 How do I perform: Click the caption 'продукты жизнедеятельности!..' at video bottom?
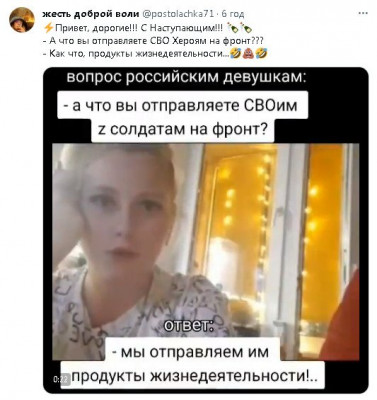193,376
